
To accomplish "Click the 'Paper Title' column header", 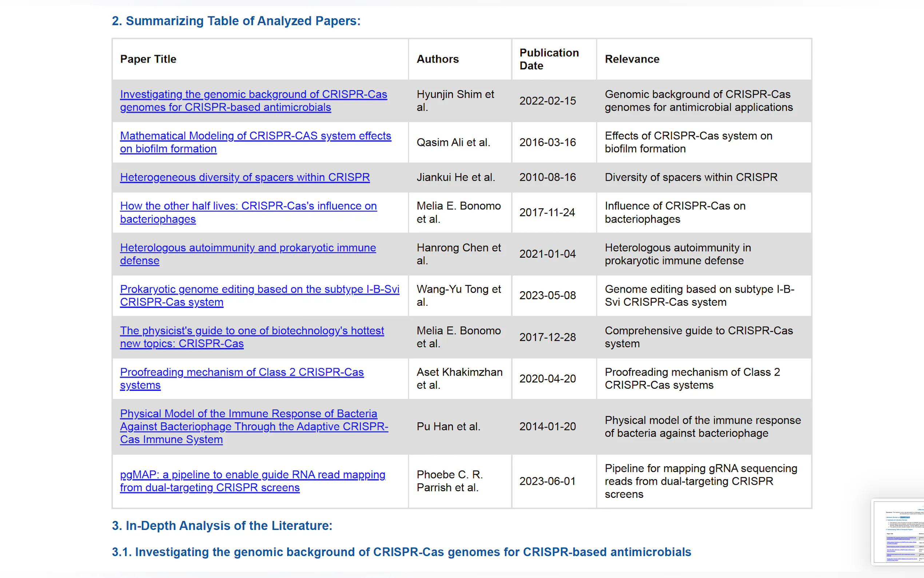I will [x=148, y=59].
